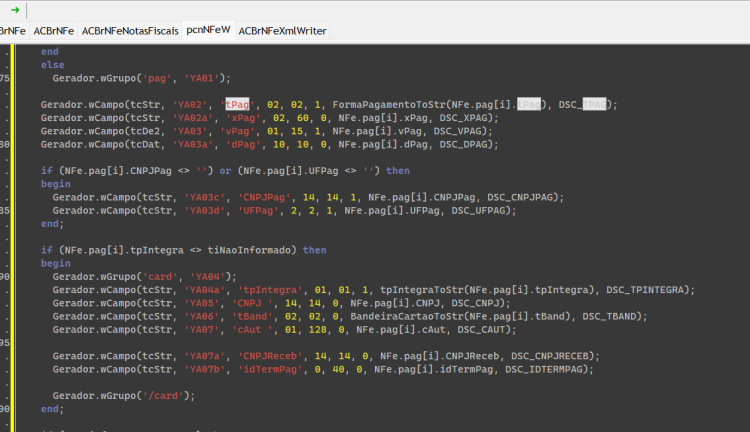The width and height of the screenshot is (750, 432).
Task: Click the 'YA02a' string literal
Action: [x=193, y=118]
